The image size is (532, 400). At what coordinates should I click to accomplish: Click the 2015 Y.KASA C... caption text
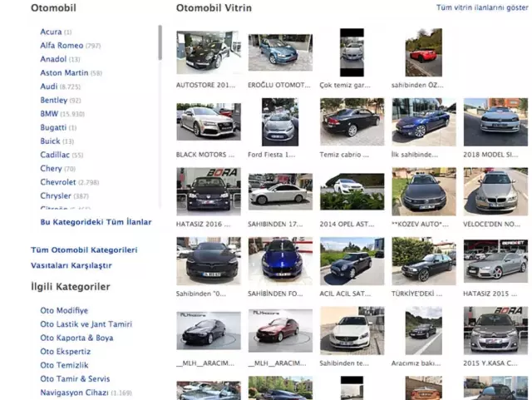pos(490,363)
